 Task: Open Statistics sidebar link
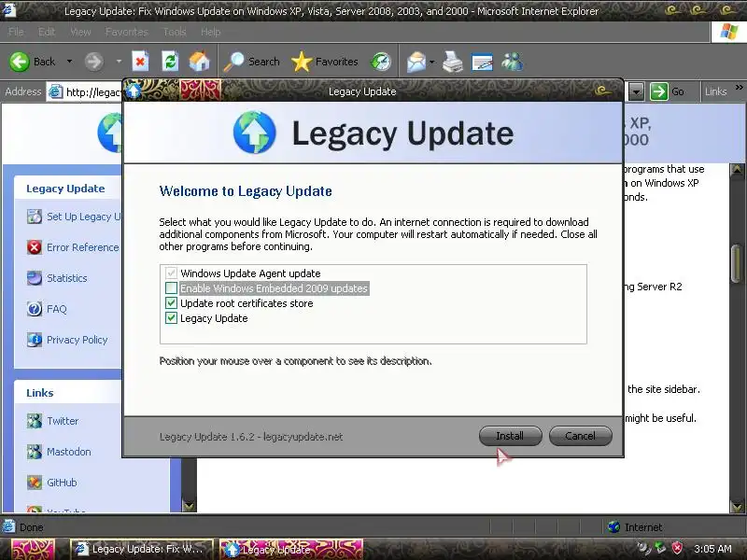click(66, 278)
